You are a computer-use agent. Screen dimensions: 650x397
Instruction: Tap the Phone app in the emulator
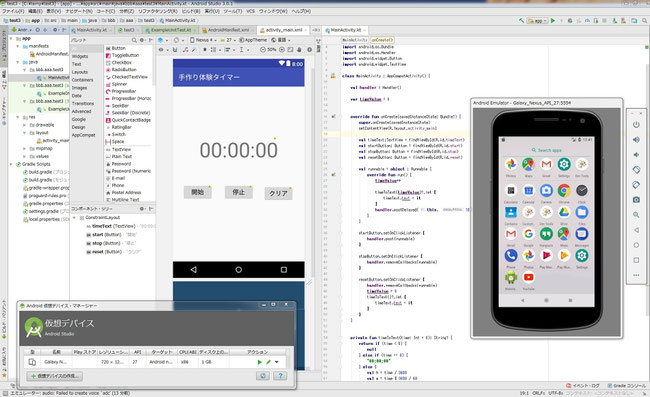click(x=511, y=255)
